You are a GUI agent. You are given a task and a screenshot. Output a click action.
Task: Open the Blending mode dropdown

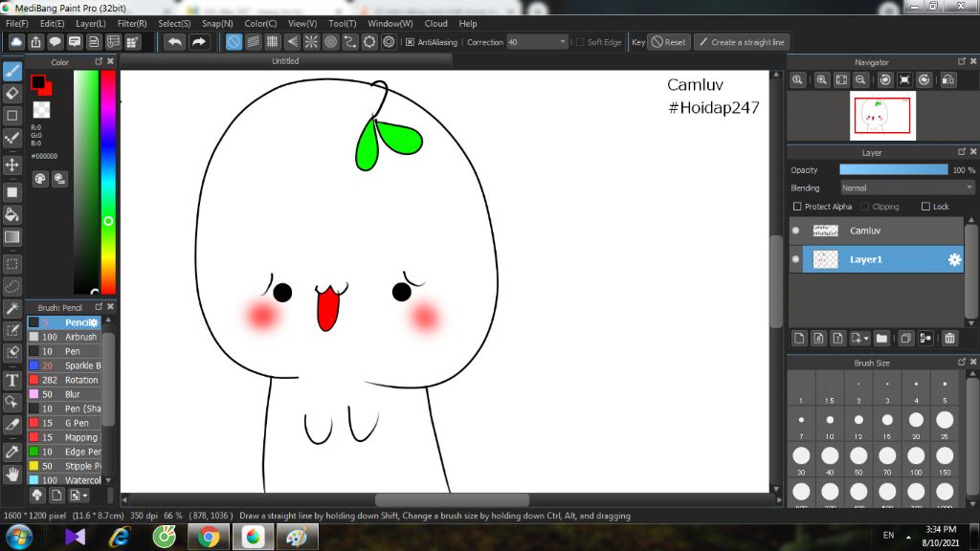pos(907,188)
